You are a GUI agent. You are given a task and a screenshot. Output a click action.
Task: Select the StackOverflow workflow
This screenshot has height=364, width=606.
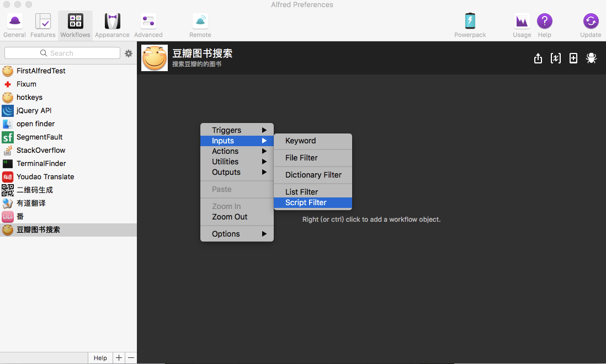tap(68, 150)
